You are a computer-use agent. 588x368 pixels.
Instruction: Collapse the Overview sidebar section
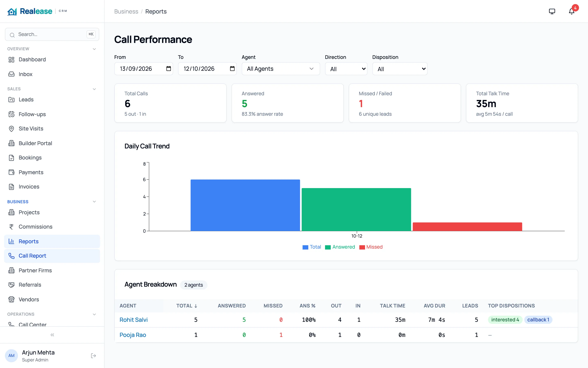coord(94,49)
